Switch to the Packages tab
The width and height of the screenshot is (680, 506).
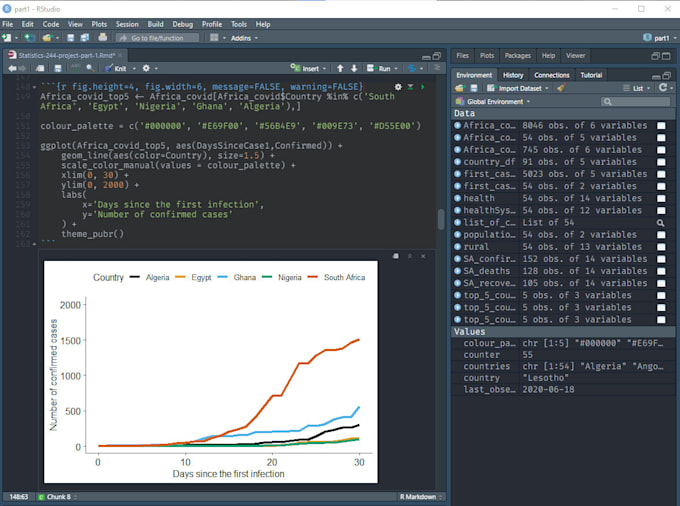(x=518, y=55)
